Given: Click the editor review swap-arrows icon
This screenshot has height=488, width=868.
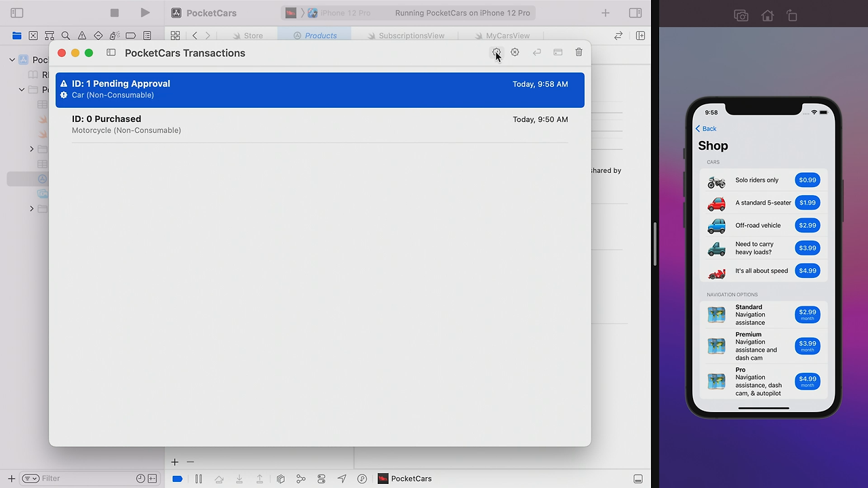Looking at the screenshot, I should (618, 36).
